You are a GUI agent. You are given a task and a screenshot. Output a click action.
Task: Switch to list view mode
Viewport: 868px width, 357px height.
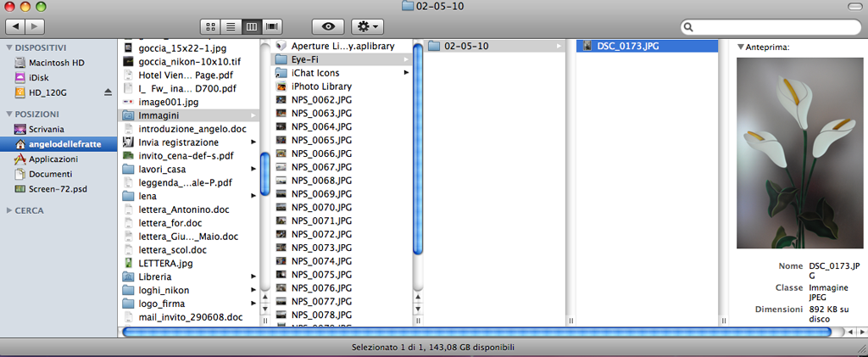click(x=231, y=26)
